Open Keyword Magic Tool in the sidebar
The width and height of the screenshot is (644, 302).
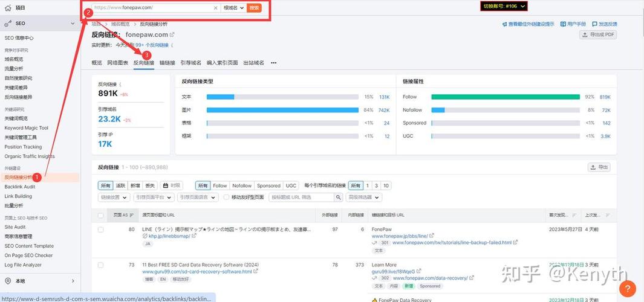point(26,128)
